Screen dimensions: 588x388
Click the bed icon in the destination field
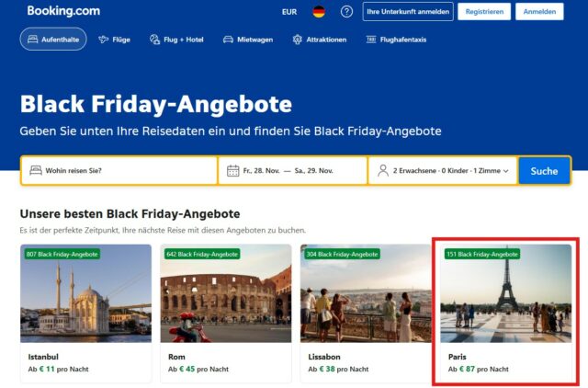36,171
